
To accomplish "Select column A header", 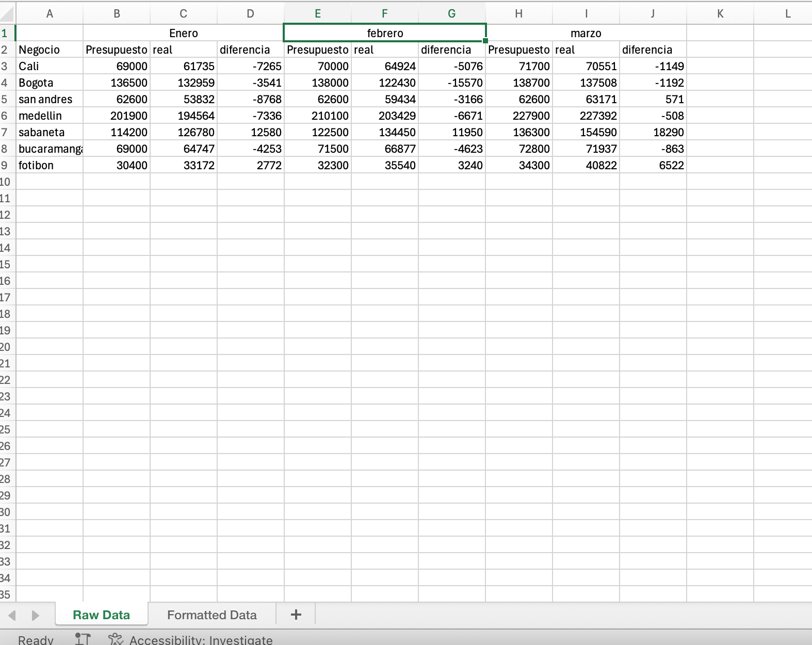I will 50,14.
